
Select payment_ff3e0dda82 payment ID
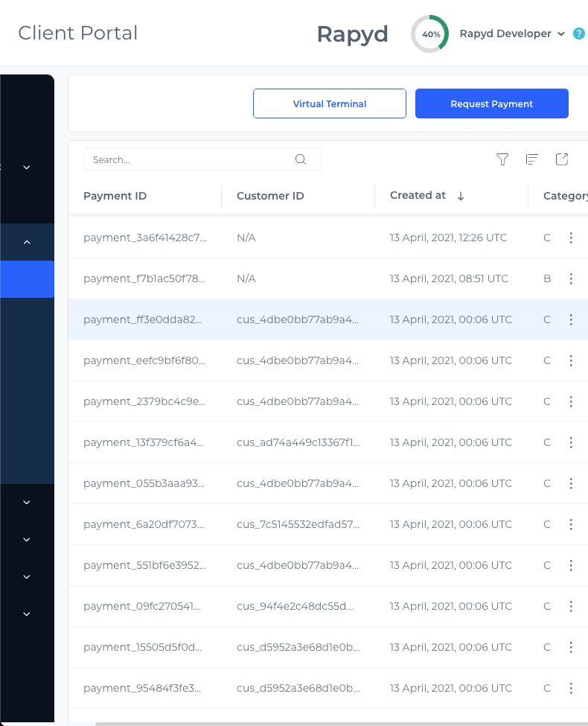pos(143,319)
